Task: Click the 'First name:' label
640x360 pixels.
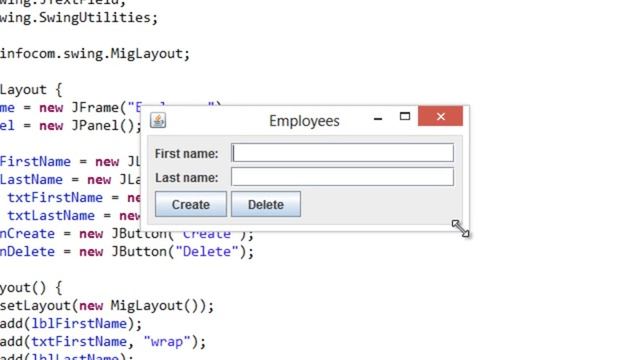Action: [x=187, y=154]
